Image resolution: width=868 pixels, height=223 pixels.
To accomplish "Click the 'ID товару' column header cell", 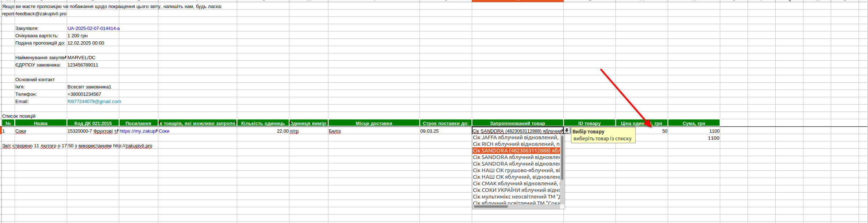I will tap(589, 123).
